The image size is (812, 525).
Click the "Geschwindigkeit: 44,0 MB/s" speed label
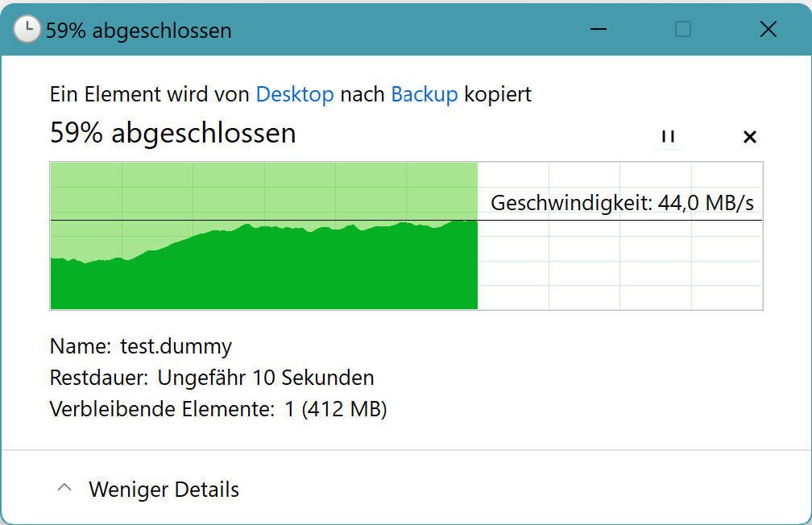622,203
